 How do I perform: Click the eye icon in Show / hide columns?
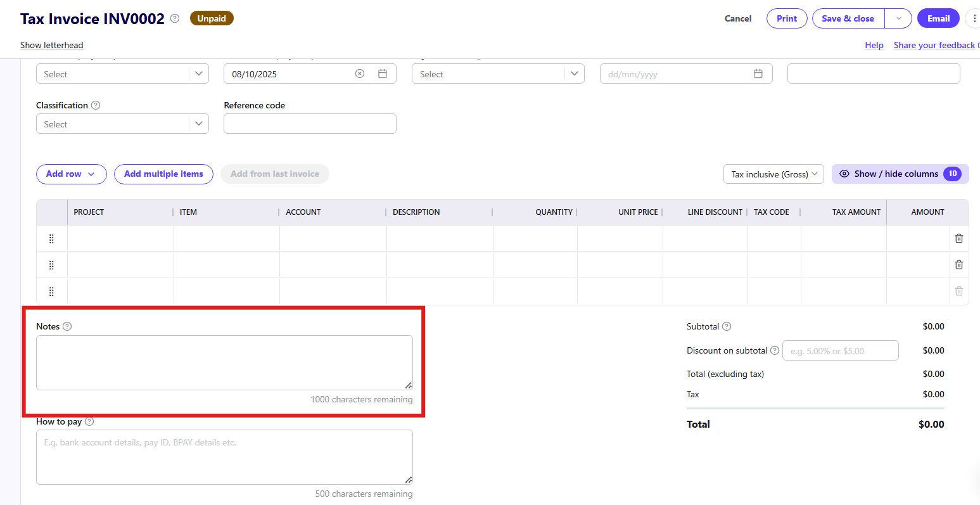(x=844, y=174)
